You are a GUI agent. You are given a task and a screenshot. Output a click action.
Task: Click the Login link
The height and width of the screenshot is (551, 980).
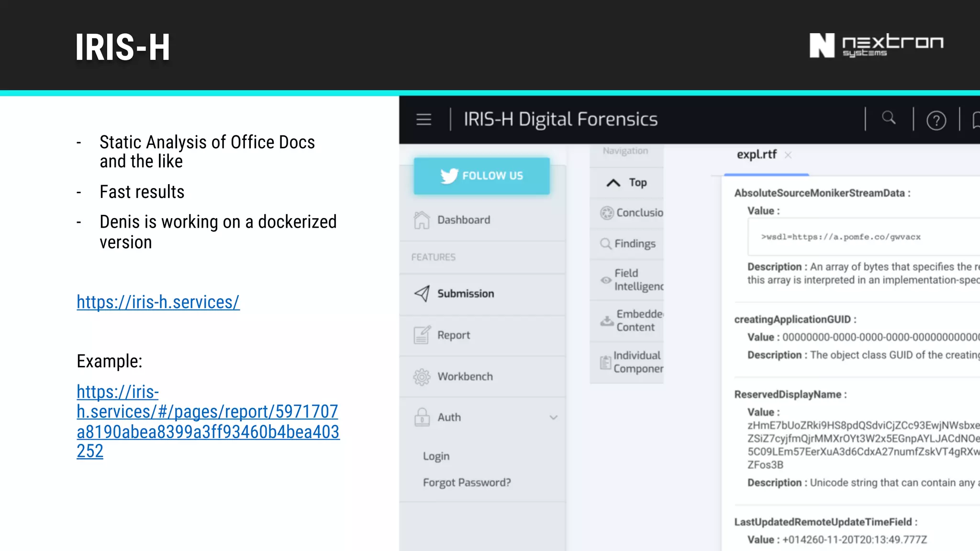(436, 456)
